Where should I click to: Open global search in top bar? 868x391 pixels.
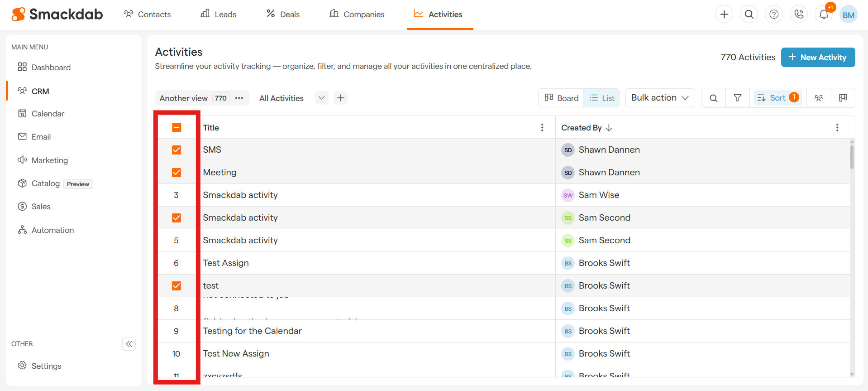point(749,14)
